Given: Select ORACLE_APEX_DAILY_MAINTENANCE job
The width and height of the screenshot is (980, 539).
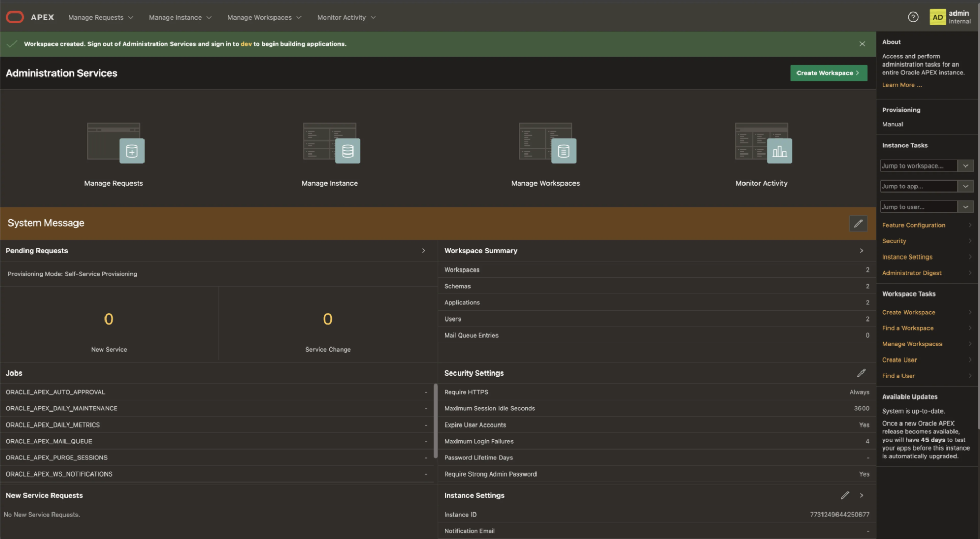Looking at the screenshot, I should coord(216,408).
